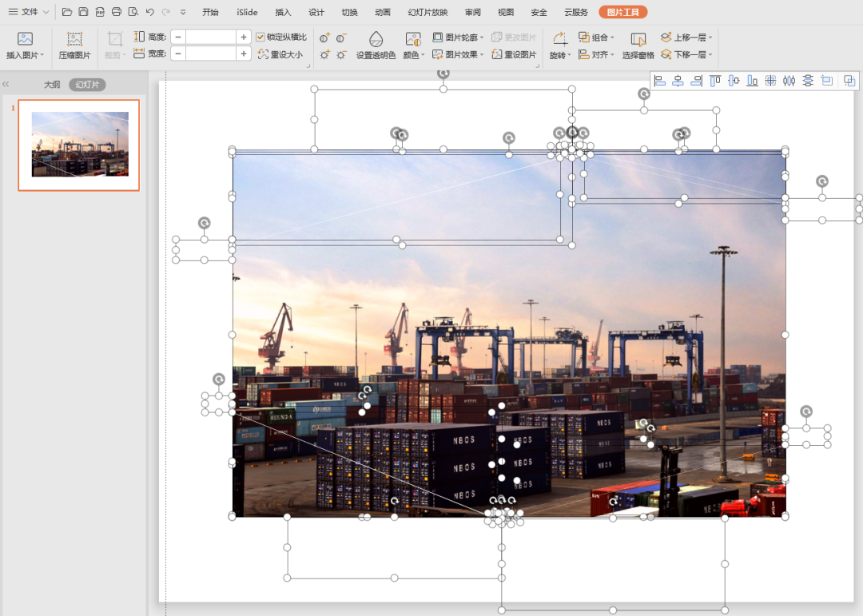Open the 选择窗格 pane
Screen dimensions: 863x616
click(x=638, y=45)
